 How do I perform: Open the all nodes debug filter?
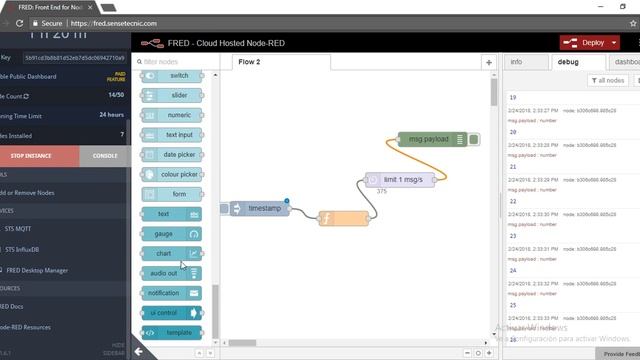tap(608, 80)
